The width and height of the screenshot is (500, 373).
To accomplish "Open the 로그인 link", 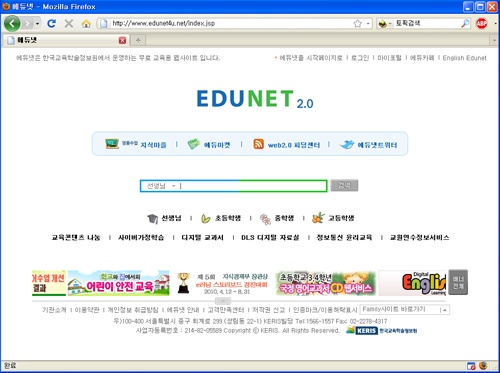I will 360,58.
